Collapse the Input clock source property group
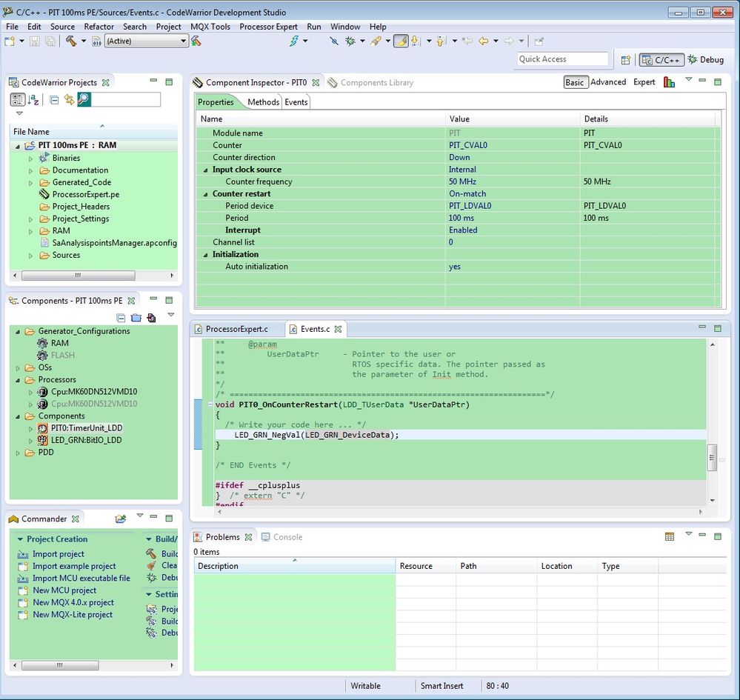Screen dimensions: 740x700 [205, 170]
